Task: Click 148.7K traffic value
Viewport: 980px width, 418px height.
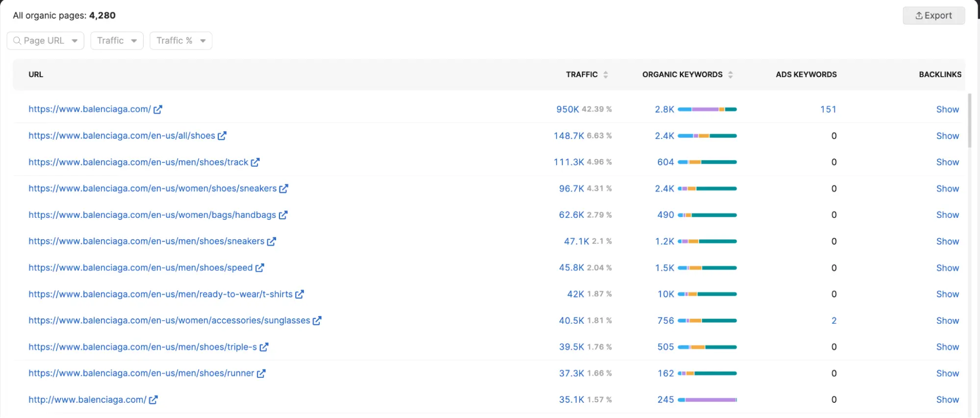Action: pyautogui.click(x=569, y=136)
